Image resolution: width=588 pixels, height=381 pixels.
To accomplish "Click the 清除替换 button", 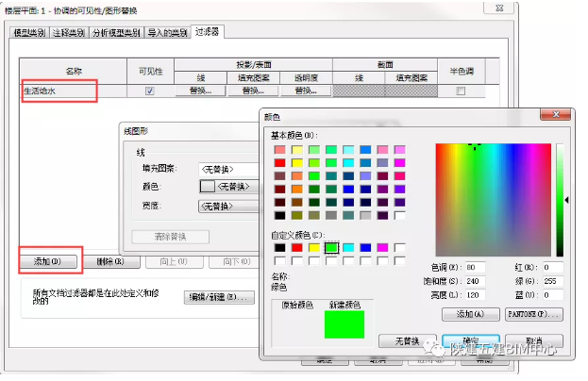I will point(170,237).
